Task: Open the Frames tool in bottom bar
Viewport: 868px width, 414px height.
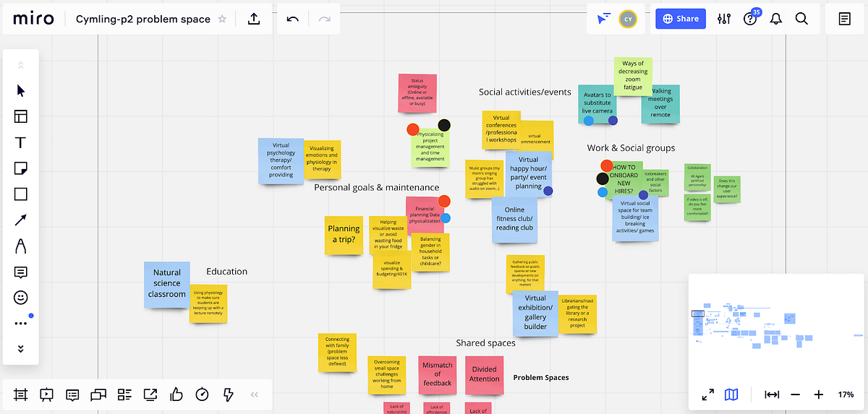Action: point(20,394)
